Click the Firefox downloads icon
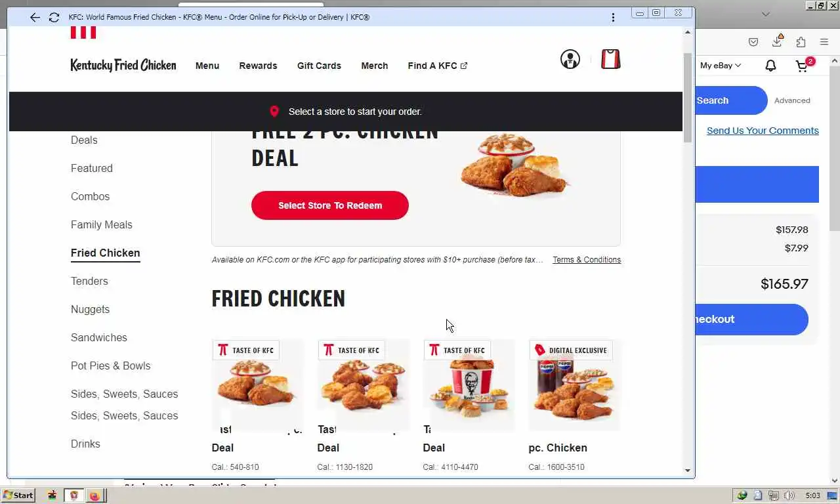This screenshot has height=504, width=840. point(777,41)
